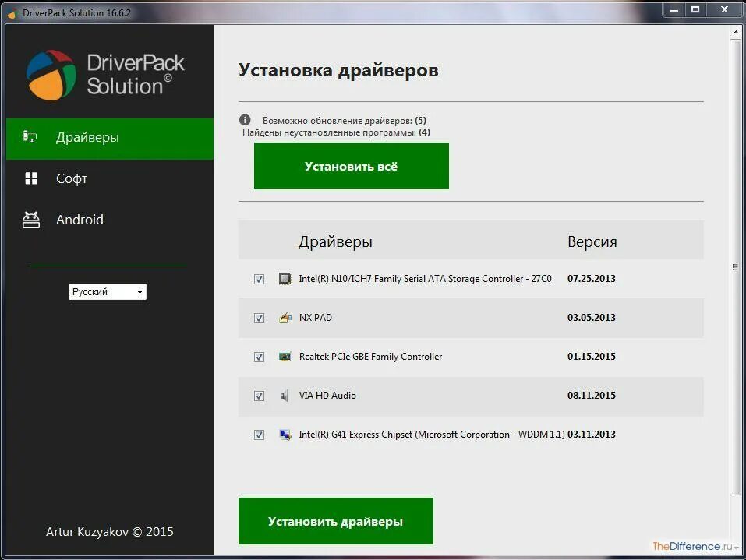Click the DriverPack title bar app icon
The height and width of the screenshot is (560, 746).
pyautogui.click(x=12, y=13)
